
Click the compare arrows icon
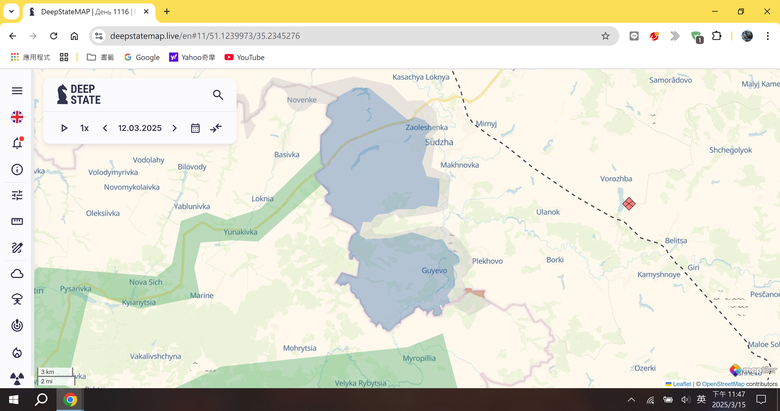pos(216,128)
